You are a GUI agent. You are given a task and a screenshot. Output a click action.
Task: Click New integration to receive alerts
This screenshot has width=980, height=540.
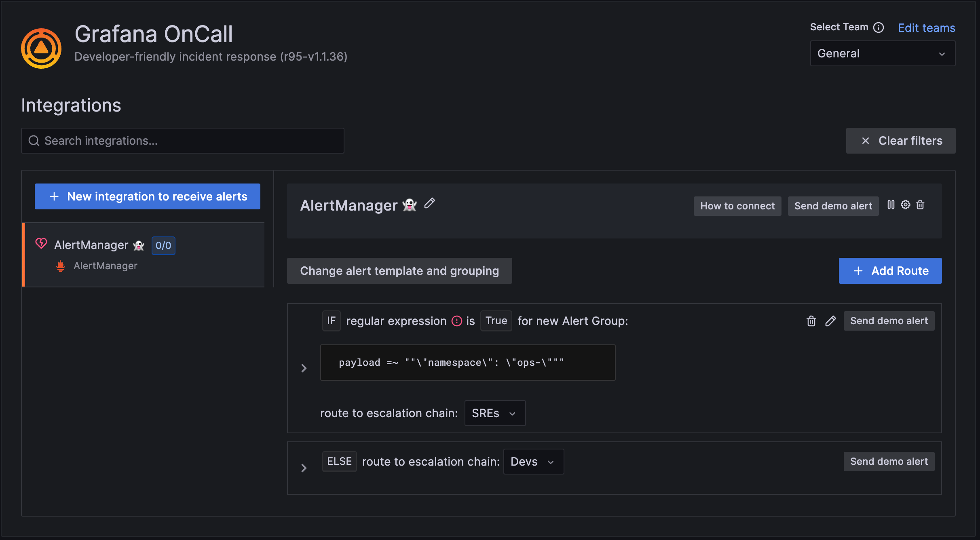click(148, 196)
